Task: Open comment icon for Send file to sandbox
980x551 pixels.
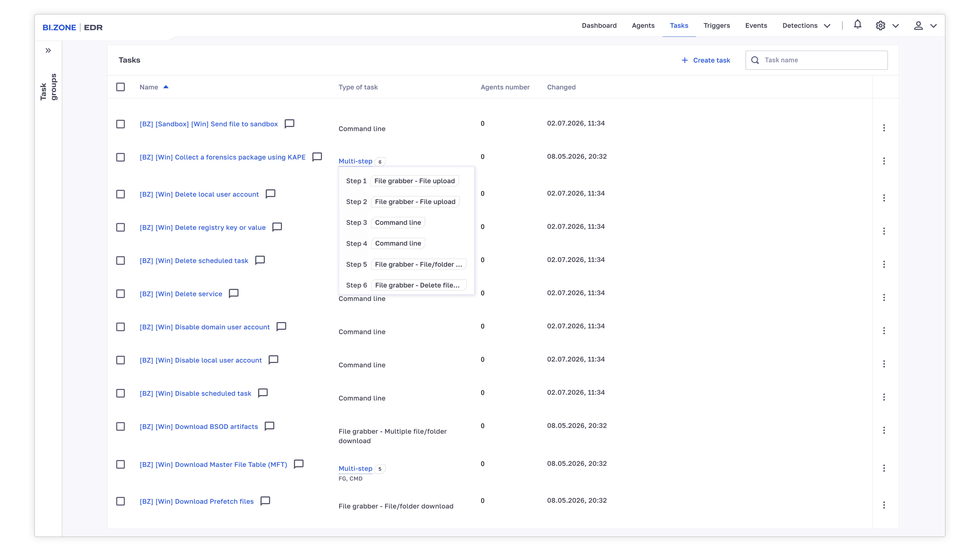Action: click(x=289, y=124)
